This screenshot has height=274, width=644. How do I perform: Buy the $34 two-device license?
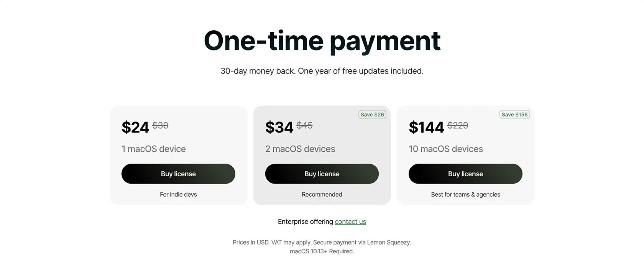coord(322,174)
